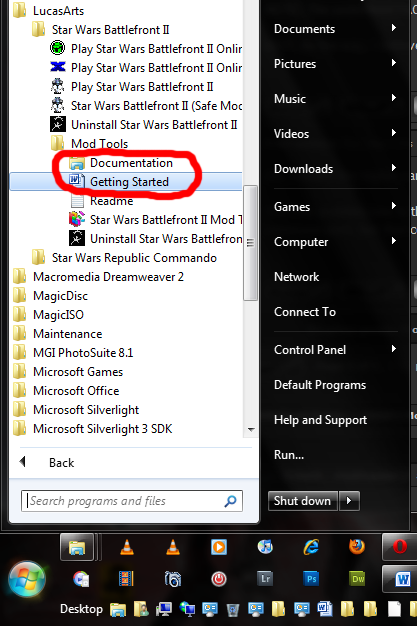Click the Shut down button
Screen dimensions: 417x626
click(x=303, y=501)
